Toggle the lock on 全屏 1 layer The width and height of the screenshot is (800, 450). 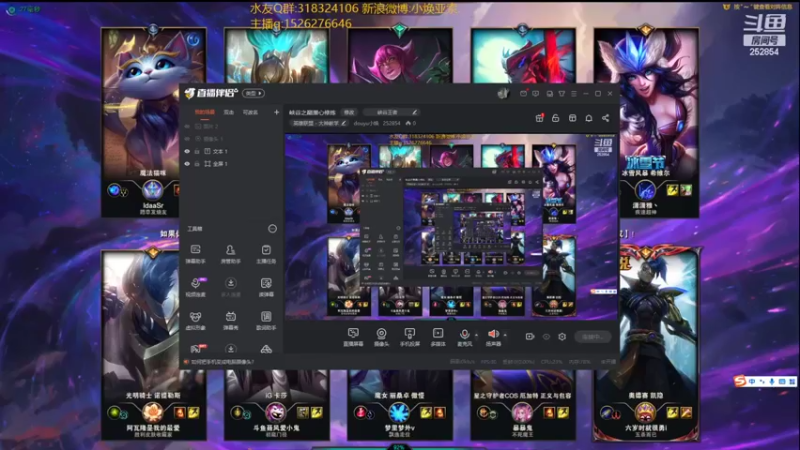pos(196,164)
